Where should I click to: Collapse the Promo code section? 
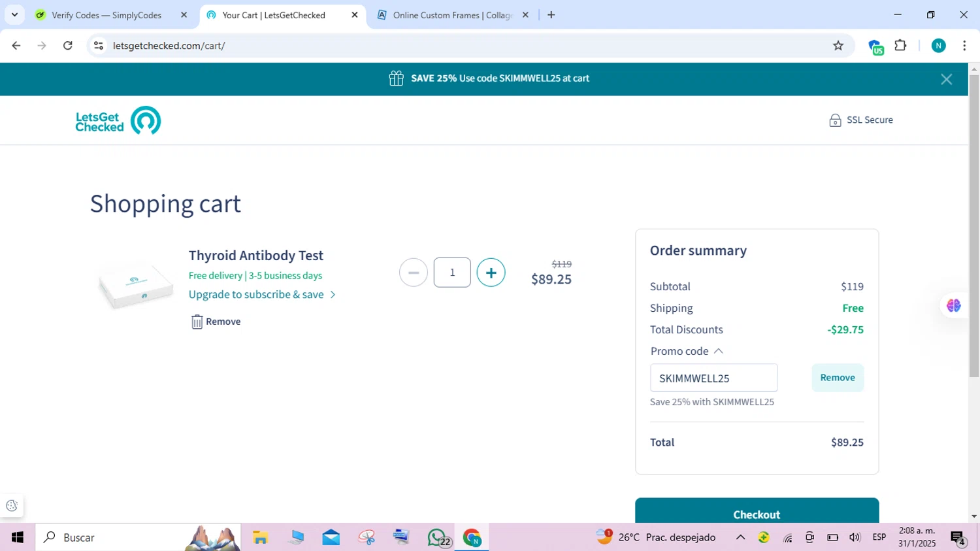point(687,351)
